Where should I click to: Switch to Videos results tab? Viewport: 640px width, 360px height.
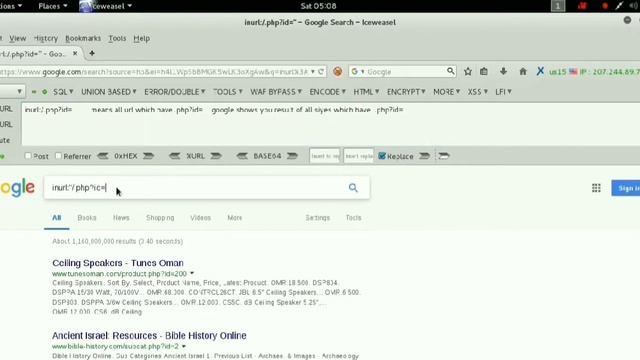pyautogui.click(x=200, y=218)
